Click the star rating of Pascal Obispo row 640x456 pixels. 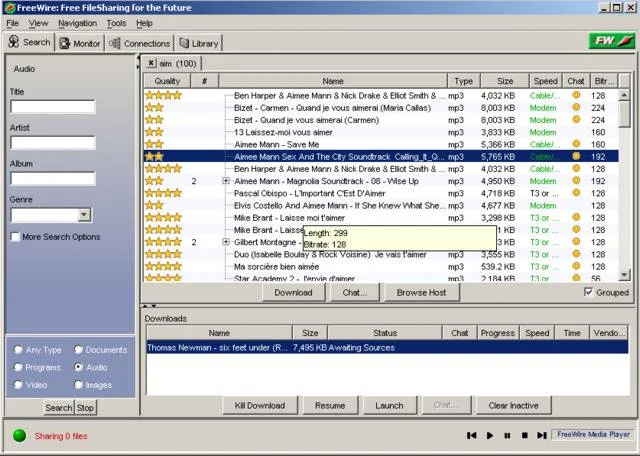[163, 193]
